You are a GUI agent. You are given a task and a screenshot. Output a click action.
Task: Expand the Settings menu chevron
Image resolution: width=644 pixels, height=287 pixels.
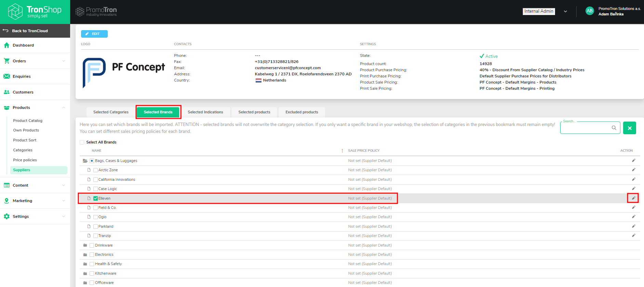(64, 216)
